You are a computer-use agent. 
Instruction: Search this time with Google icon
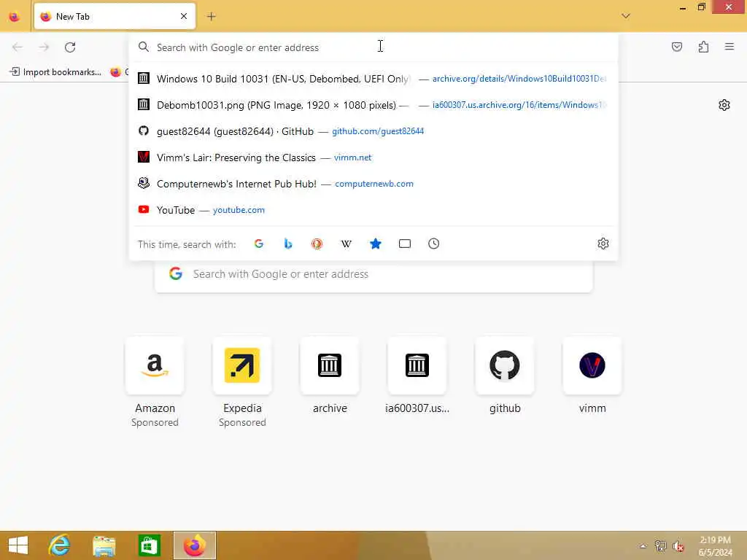259,244
